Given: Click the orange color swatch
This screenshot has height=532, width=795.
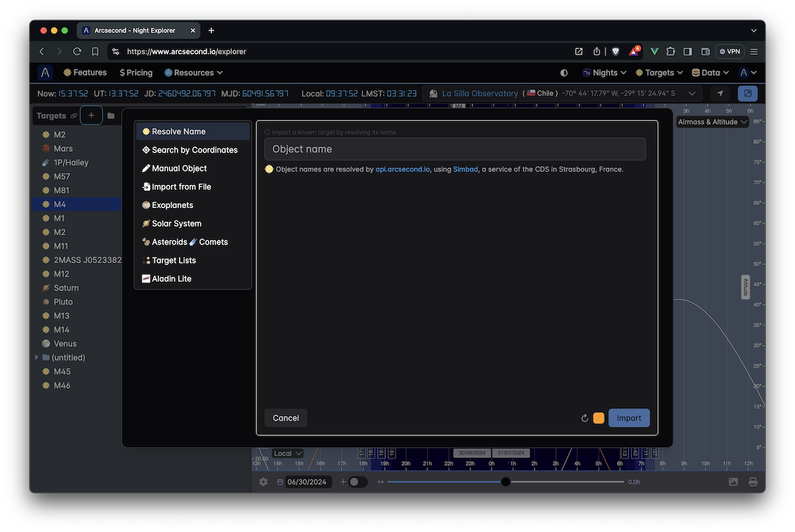Looking at the screenshot, I should pos(598,418).
